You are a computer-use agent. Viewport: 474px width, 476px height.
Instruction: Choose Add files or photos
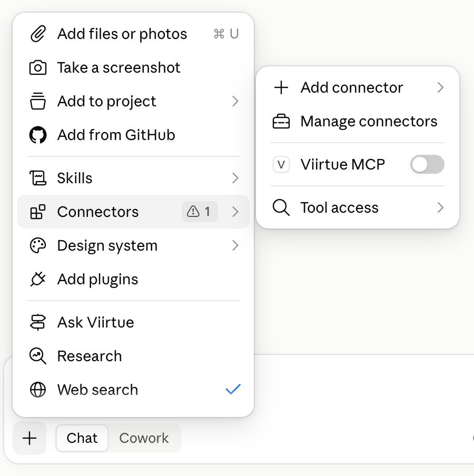[x=133, y=34]
